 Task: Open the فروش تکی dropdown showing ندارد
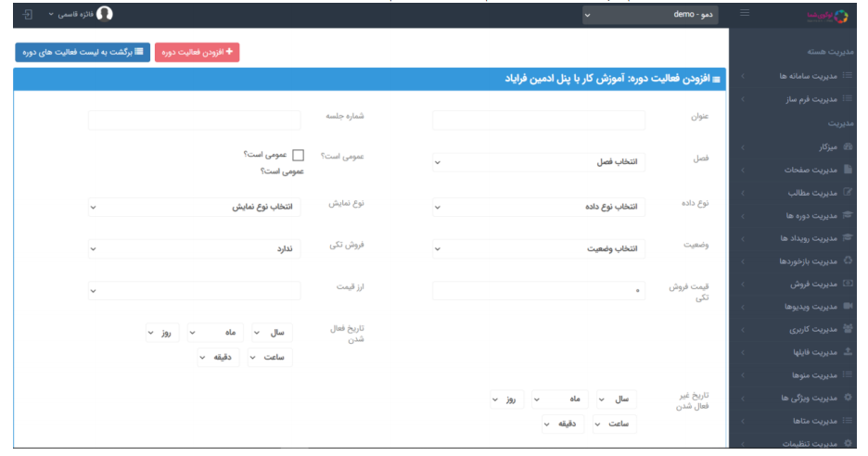195,249
